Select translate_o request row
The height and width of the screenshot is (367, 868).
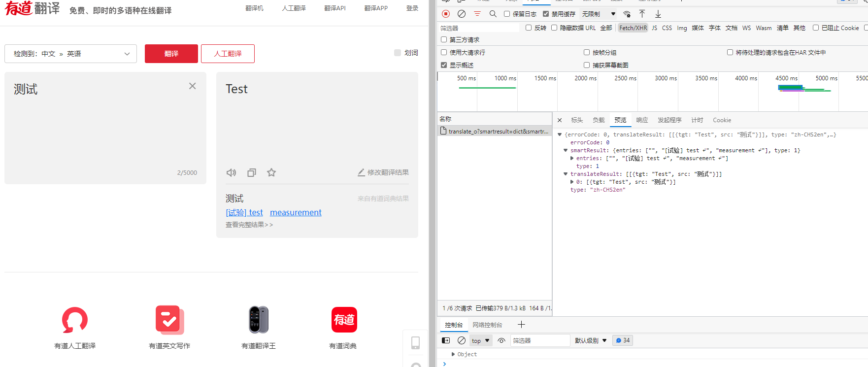[x=495, y=131]
